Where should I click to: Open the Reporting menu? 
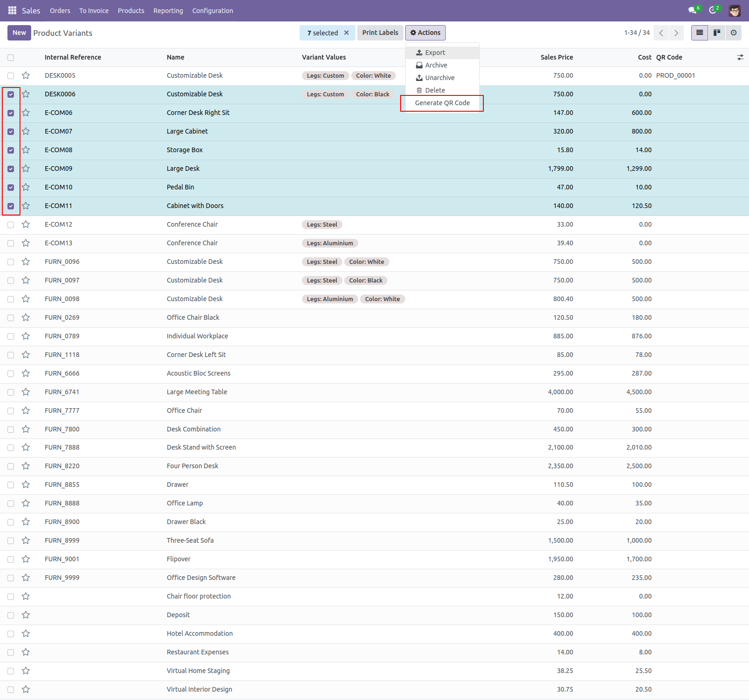(168, 10)
